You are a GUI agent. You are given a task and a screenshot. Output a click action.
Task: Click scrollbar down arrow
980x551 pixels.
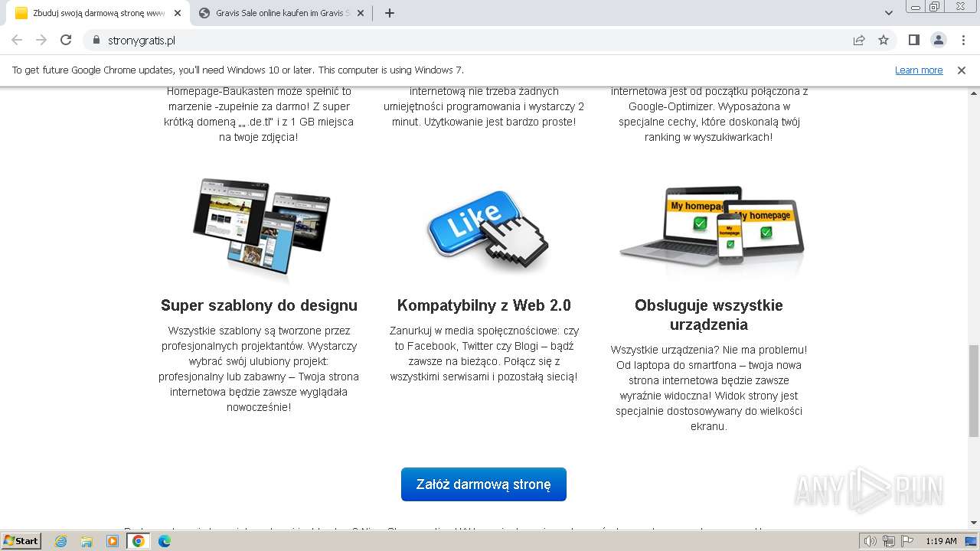pyautogui.click(x=973, y=523)
